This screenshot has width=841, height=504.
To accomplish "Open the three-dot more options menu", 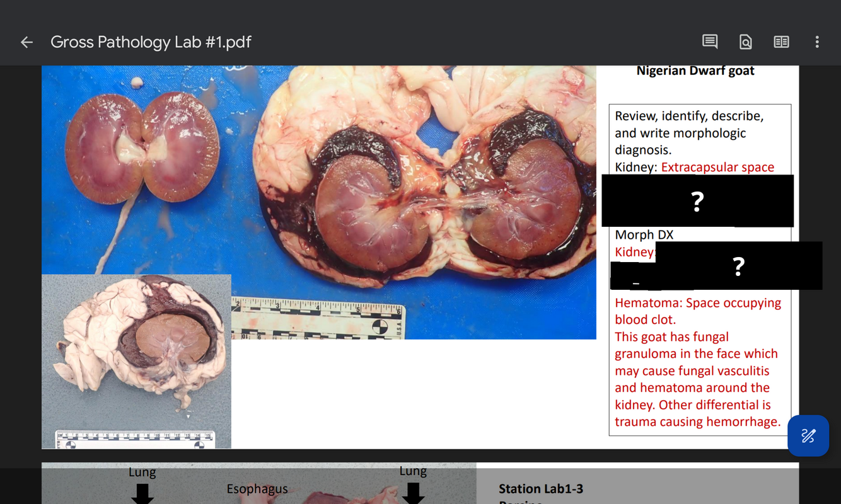I will point(817,42).
